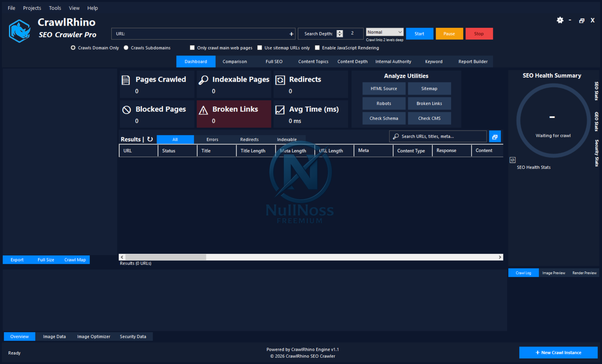This screenshot has width=602, height=364.
Task: Go to the Internal Authority tab
Action: (393, 62)
